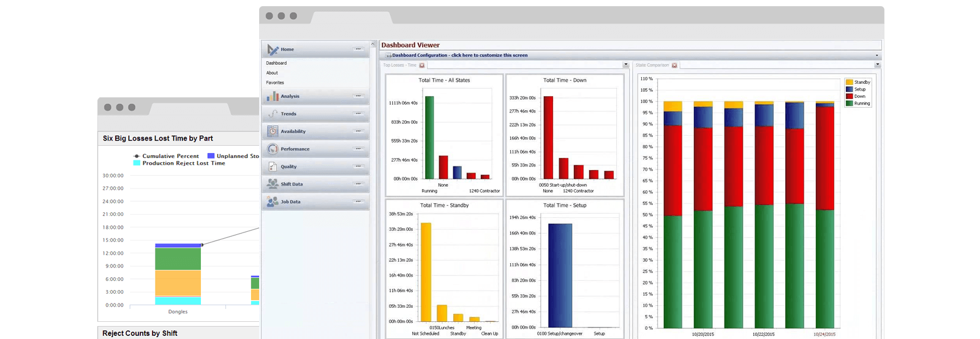Open the Dashboard link in sidebar

(x=276, y=63)
